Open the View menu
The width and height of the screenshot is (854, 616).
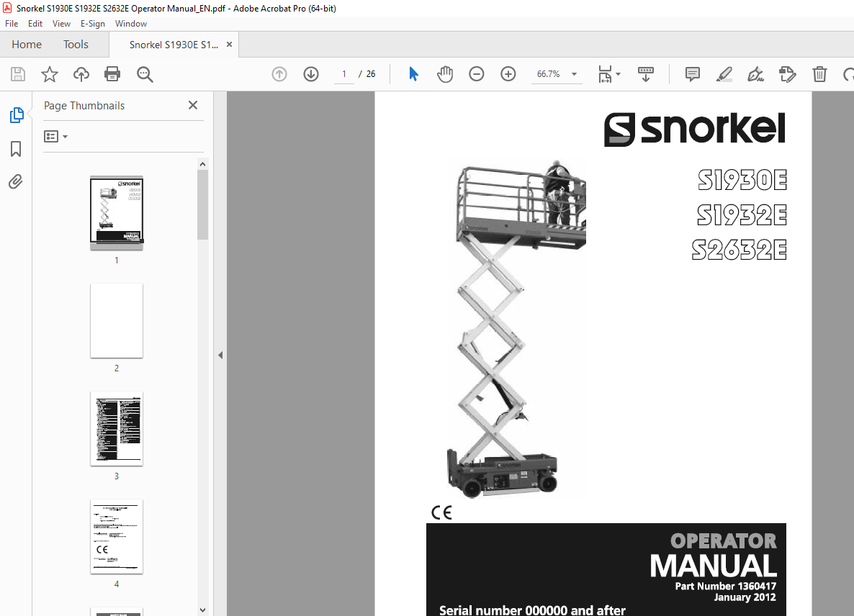[x=61, y=24]
